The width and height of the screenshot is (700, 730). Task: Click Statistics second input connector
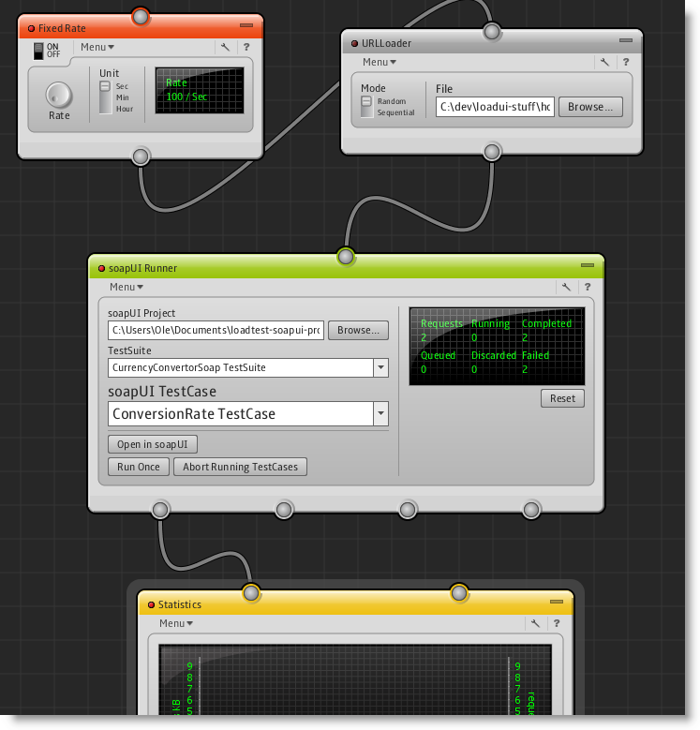pos(459,593)
